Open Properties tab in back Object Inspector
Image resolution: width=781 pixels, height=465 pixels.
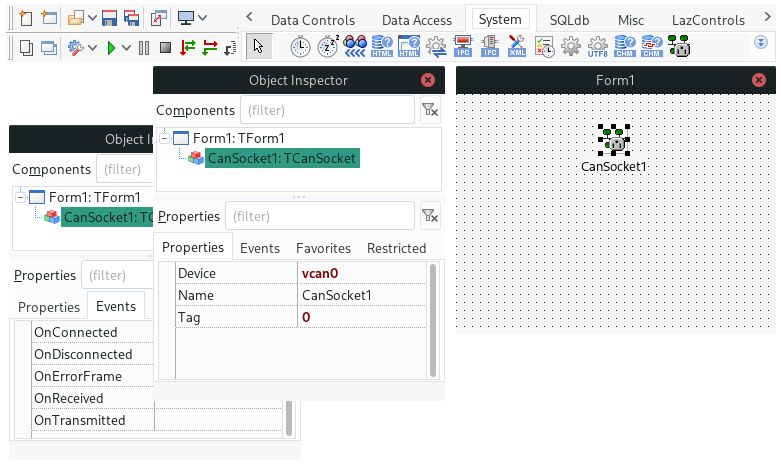coord(49,307)
